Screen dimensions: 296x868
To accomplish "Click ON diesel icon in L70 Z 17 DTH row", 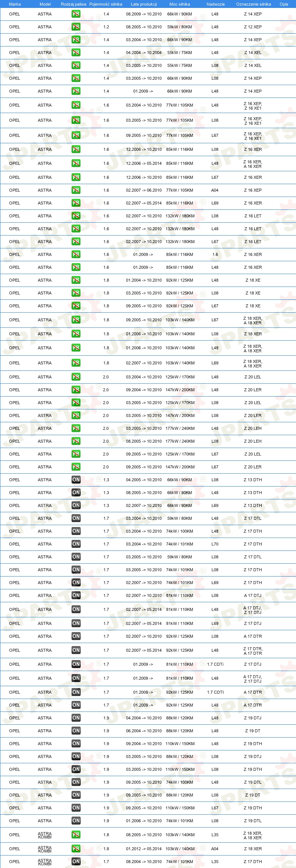I will click(76, 544).
